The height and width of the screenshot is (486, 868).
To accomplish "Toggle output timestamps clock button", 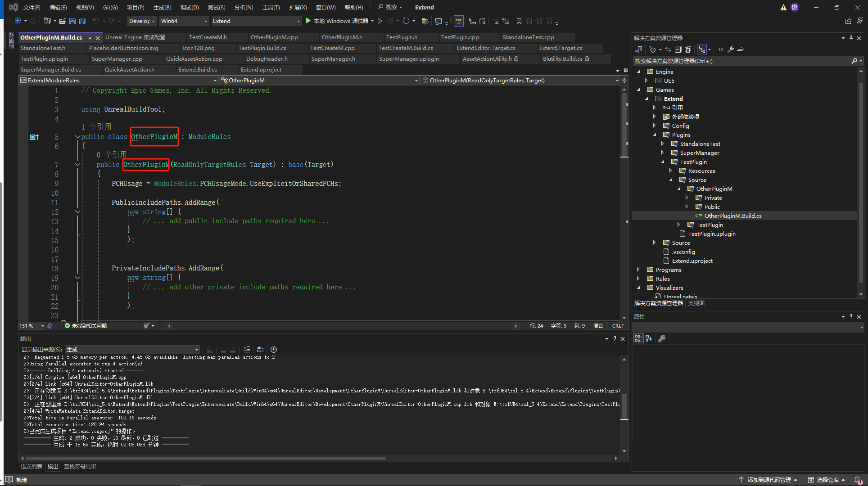I will pos(274,350).
